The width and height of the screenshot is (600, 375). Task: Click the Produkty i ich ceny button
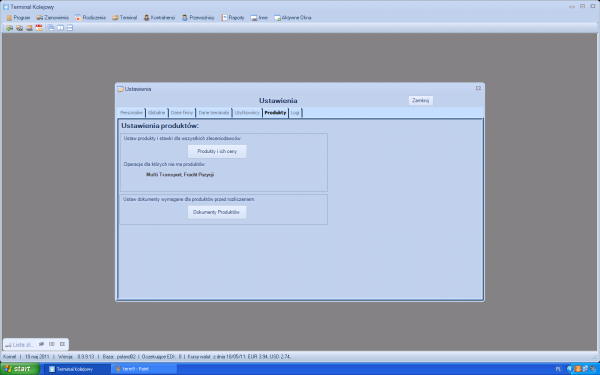217,152
